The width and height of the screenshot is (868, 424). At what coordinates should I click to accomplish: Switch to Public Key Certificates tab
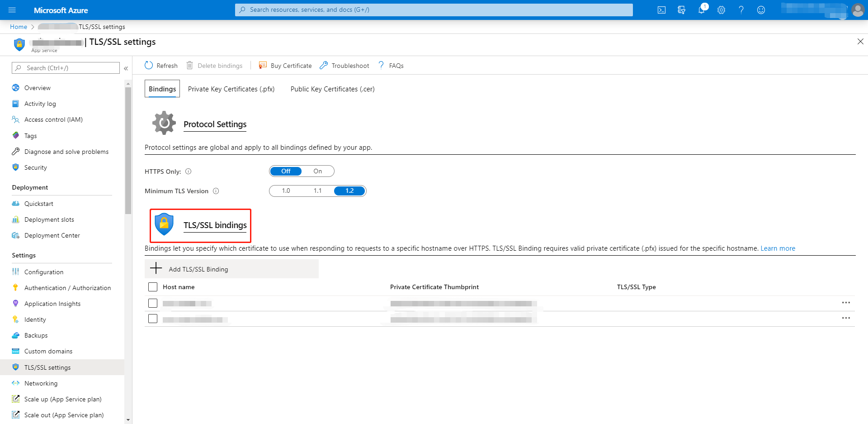click(x=332, y=89)
